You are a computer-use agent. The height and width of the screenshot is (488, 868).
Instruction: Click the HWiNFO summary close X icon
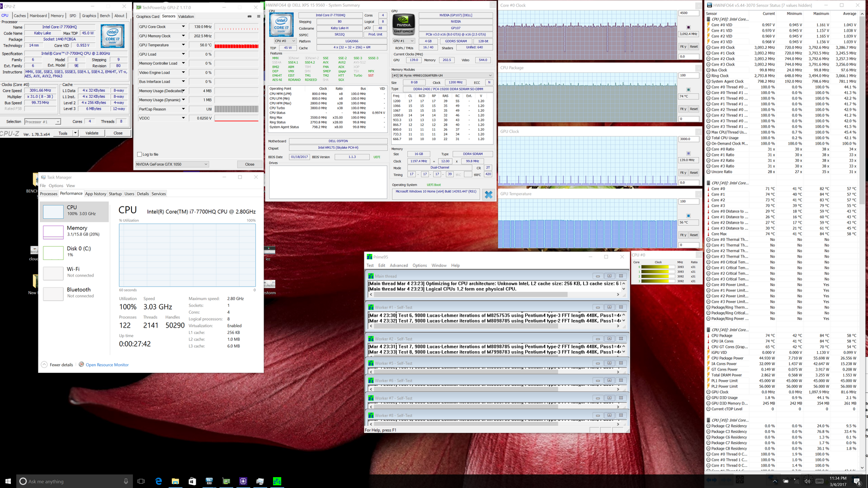pyautogui.click(x=488, y=195)
